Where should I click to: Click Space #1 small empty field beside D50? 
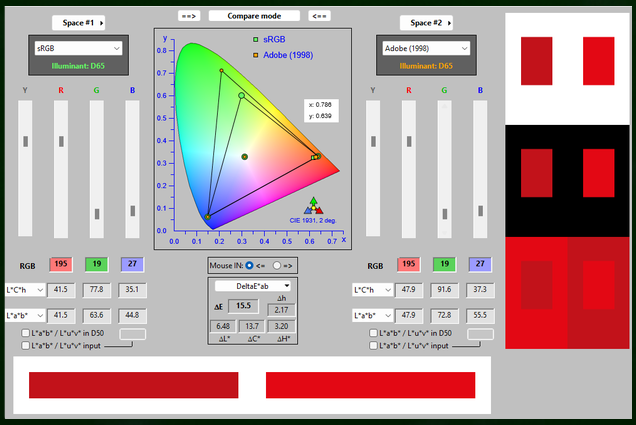[133, 334]
